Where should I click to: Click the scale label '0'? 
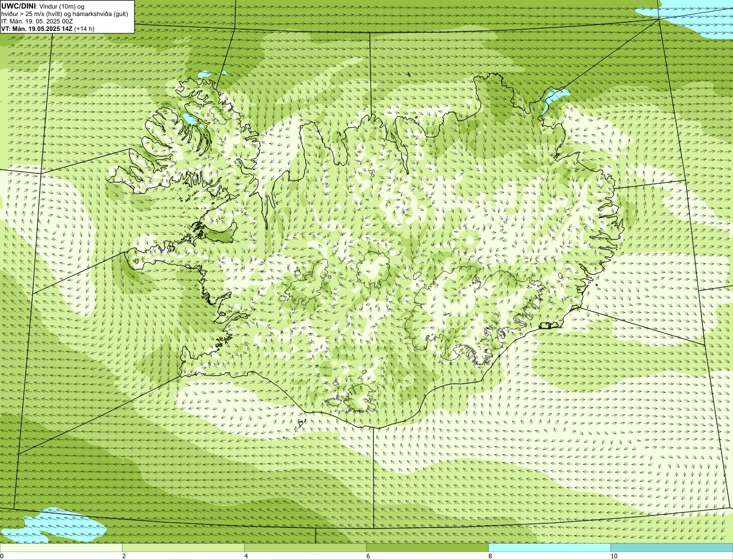point(2,556)
